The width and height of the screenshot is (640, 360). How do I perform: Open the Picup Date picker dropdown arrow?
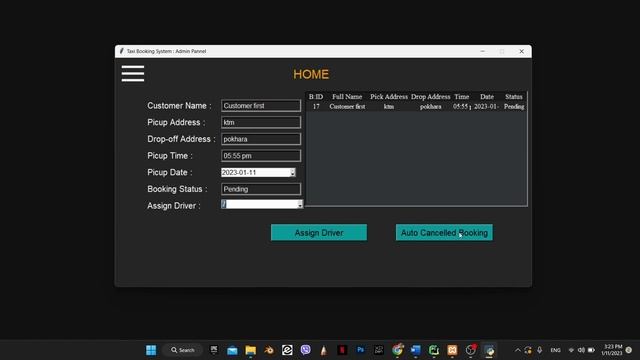[293, 173]
